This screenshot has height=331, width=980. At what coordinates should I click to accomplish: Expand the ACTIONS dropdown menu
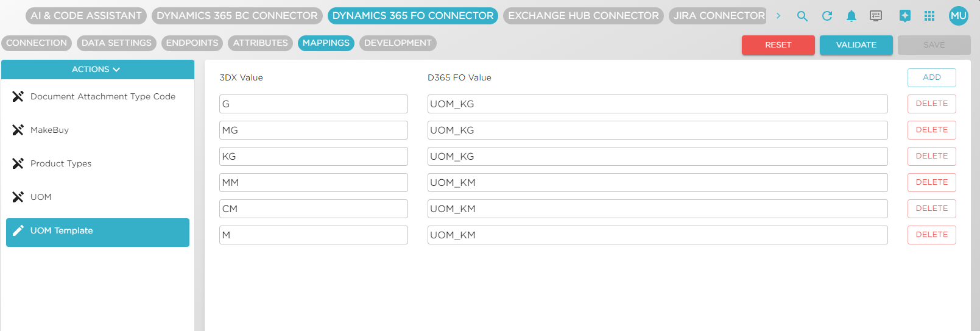pyautogui.click(x=97, y=69)
